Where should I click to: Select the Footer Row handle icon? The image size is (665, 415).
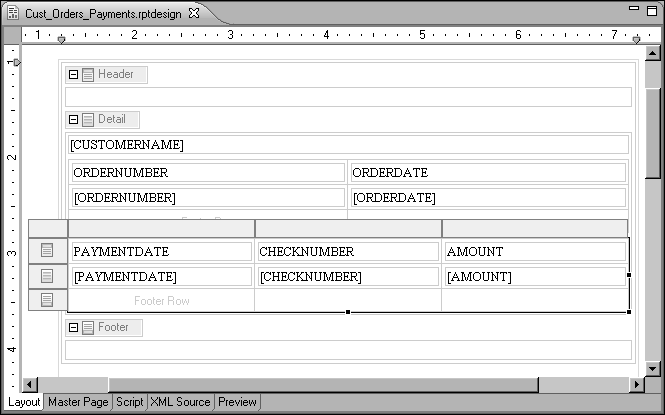[x=47, y=300]
